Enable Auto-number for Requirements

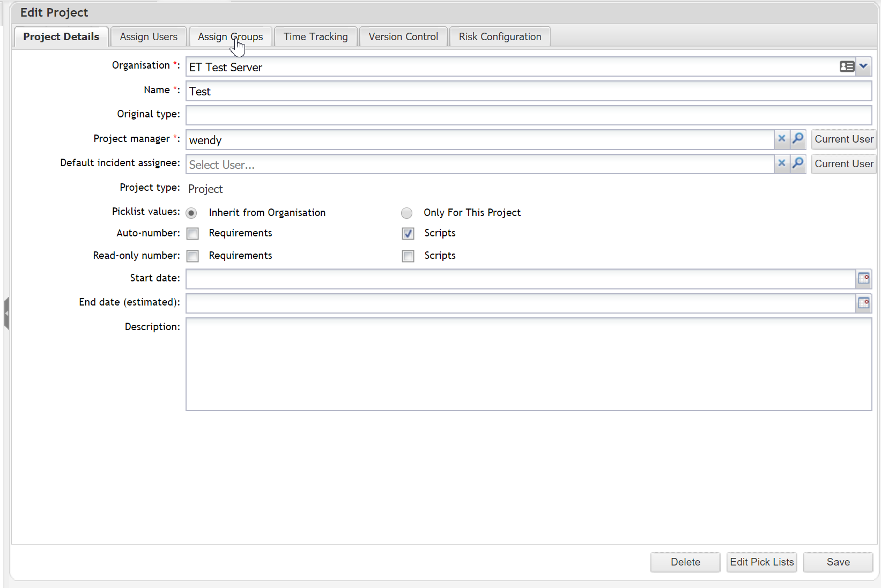[x=193, y=234]
